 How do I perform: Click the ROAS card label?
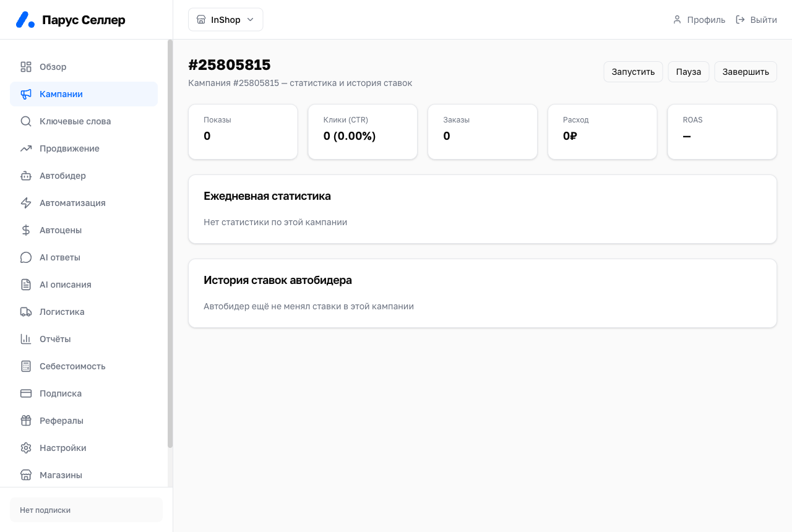click(x=693, y=120)
